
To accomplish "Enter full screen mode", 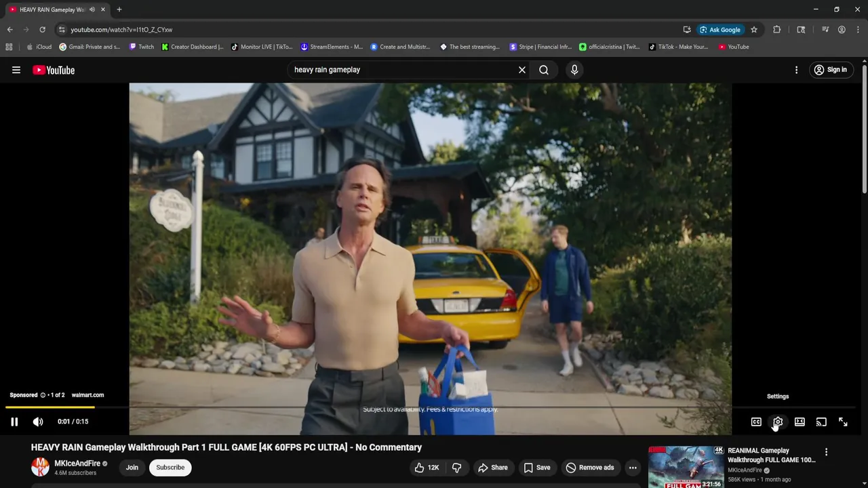I will coord(843,422).
